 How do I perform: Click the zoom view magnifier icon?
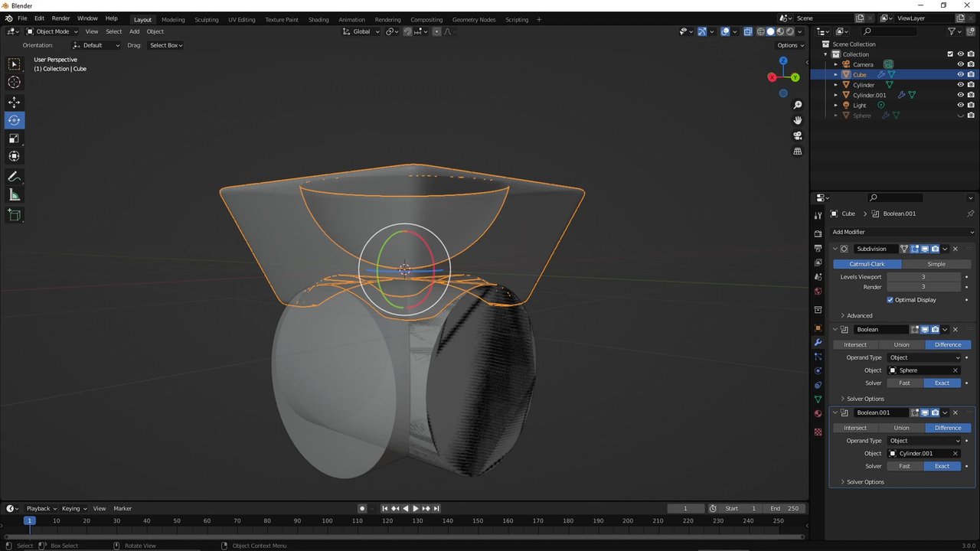(797, 105)
